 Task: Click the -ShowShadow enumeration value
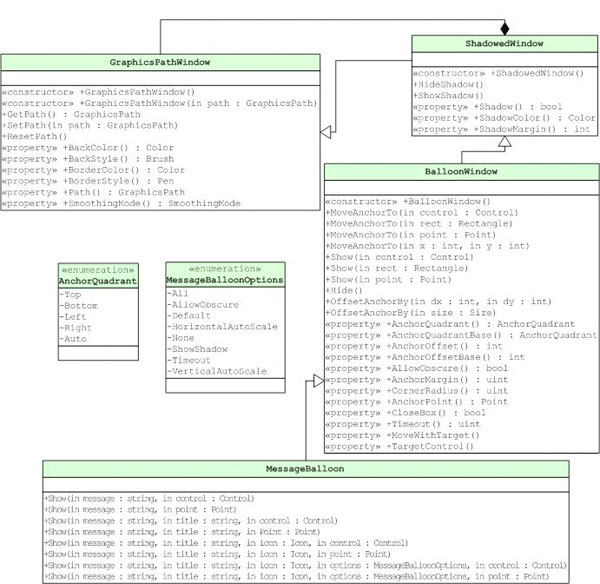(197, 349)
